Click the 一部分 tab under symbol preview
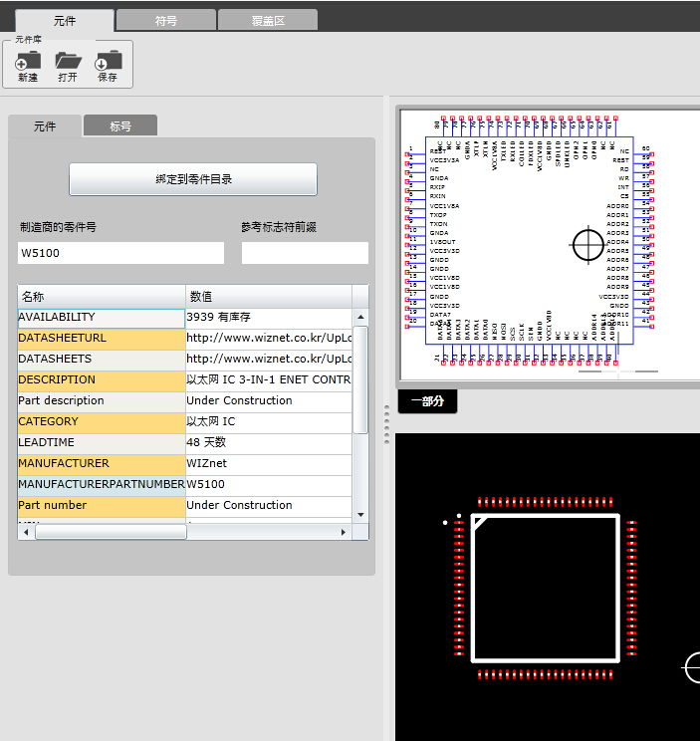This screenshot has width=700, height=741. tap(427, 401)
